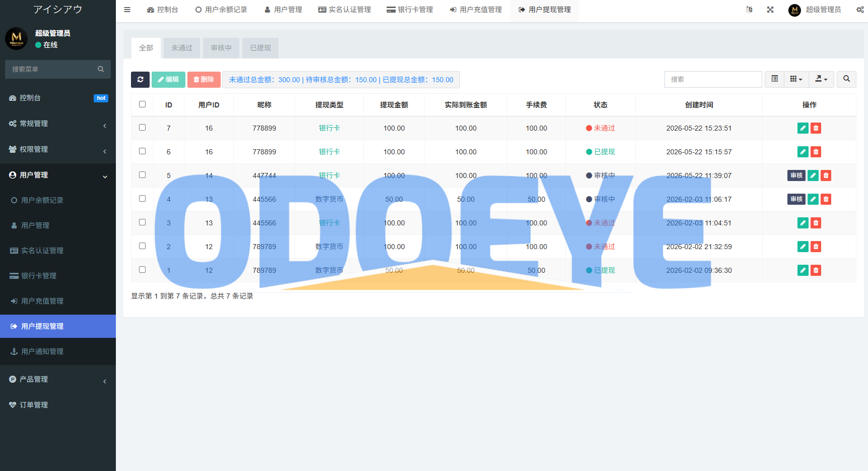This screenshot has height=471, width=868.
Task: Open the columns dropdown grid button
Action: pyautogui.click(x=796, y=79)
